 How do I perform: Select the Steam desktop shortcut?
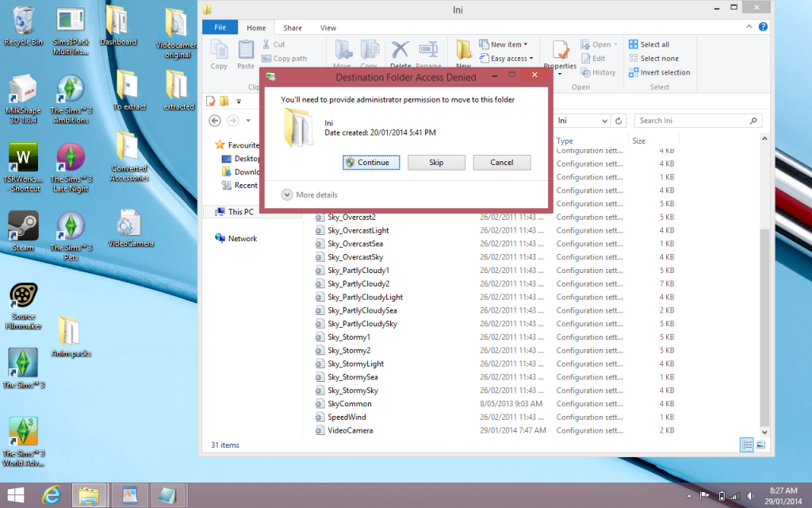tap(23, 231)
